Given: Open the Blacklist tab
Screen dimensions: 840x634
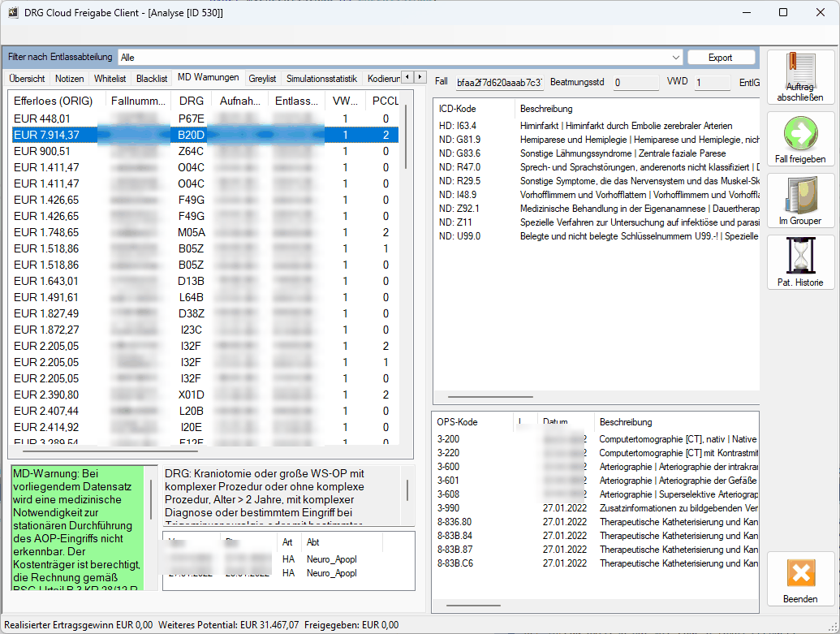Looking at the screenshot, I should [x=152, y=79].
